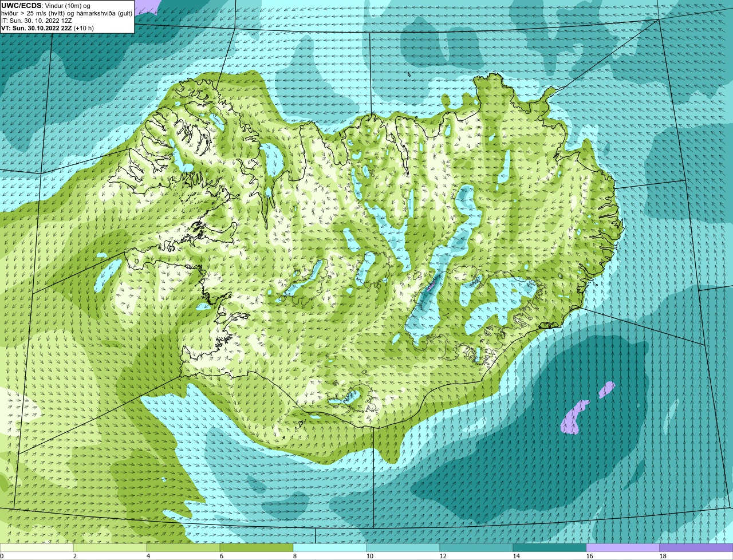Click the legend scale label "6"
The height and width of the screenshot is (560, 733).
pos(222,556)
